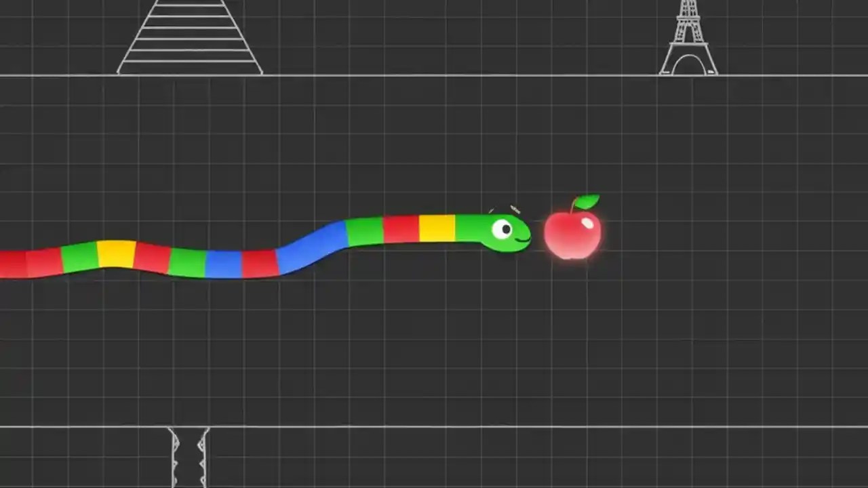
Task: Click the apple's white highlight shine
Action: coord(587,222)
